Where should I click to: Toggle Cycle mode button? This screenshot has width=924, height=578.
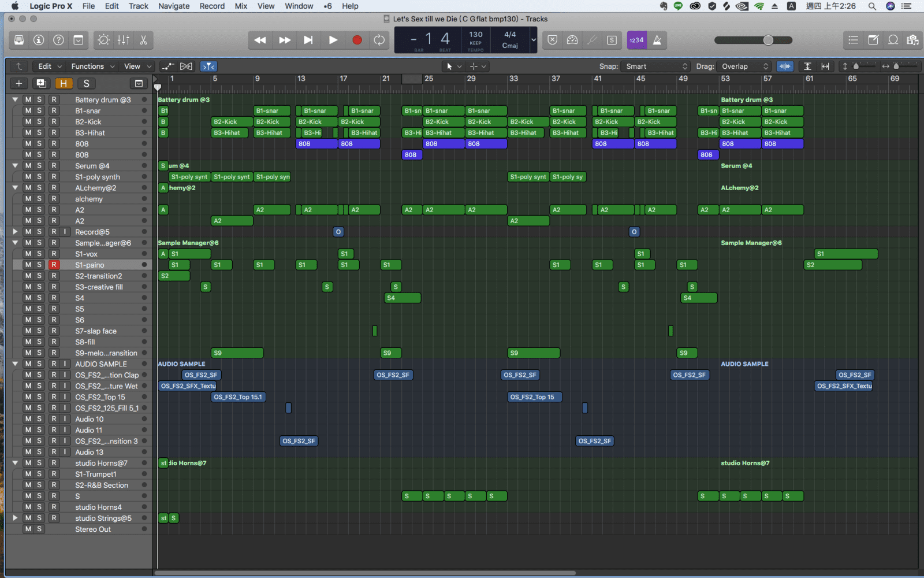379,40
